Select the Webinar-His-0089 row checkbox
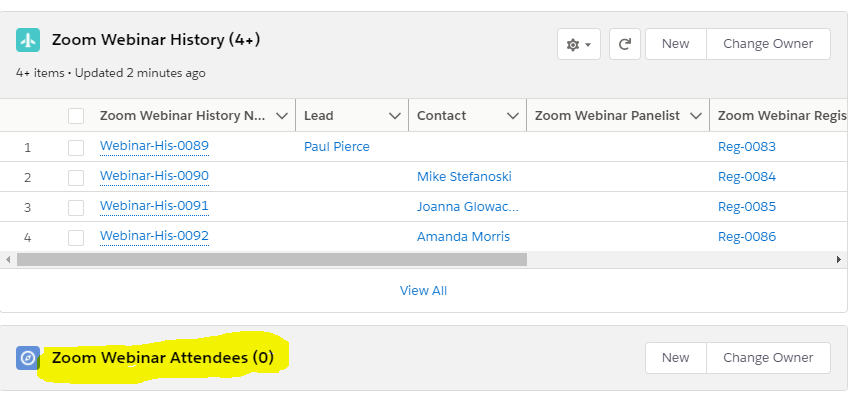Screen dimensions: 862x401 [76, 147]
